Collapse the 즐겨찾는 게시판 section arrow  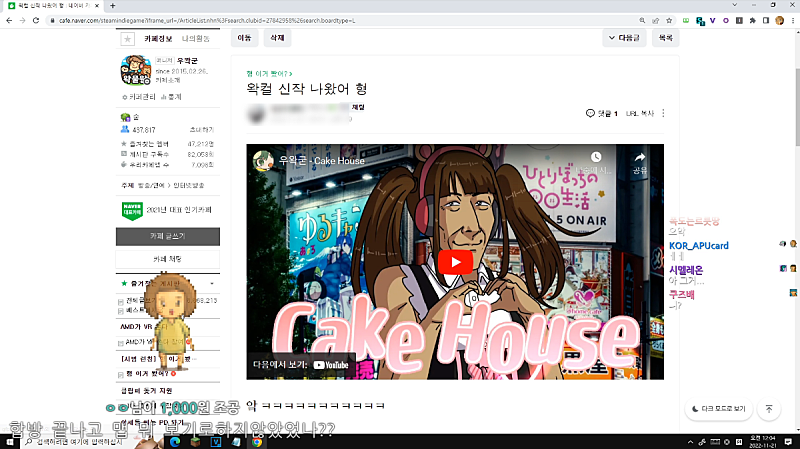(212, 283)
